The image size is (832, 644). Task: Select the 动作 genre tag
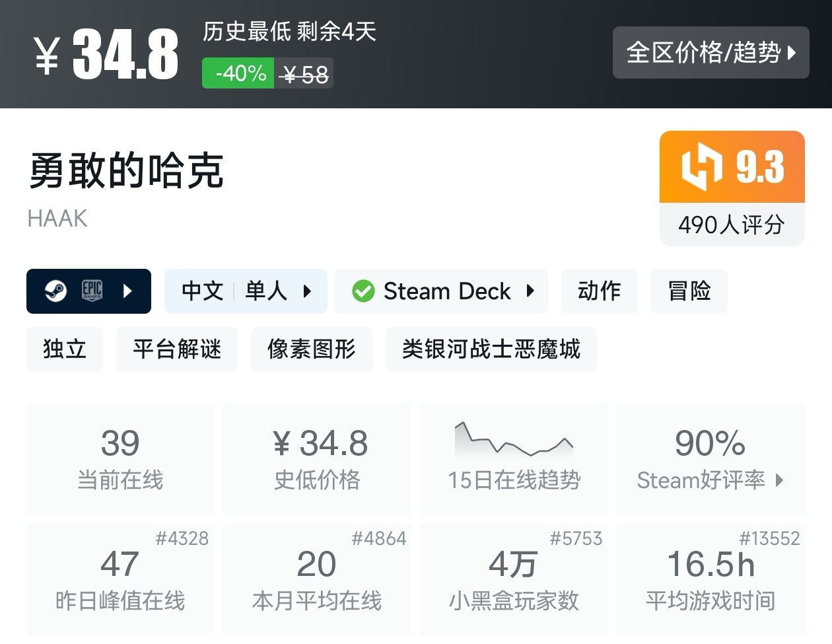(599, 291)
